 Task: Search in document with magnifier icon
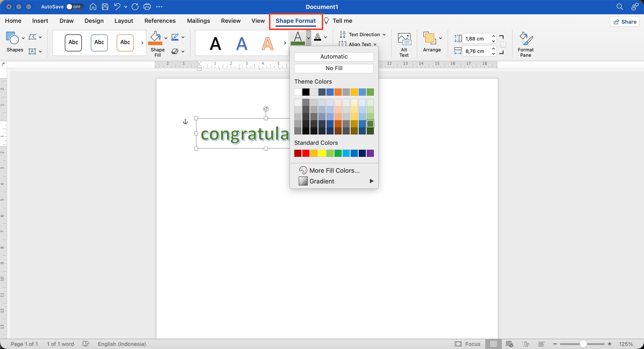pyautogui.click(x=619, y=7)
